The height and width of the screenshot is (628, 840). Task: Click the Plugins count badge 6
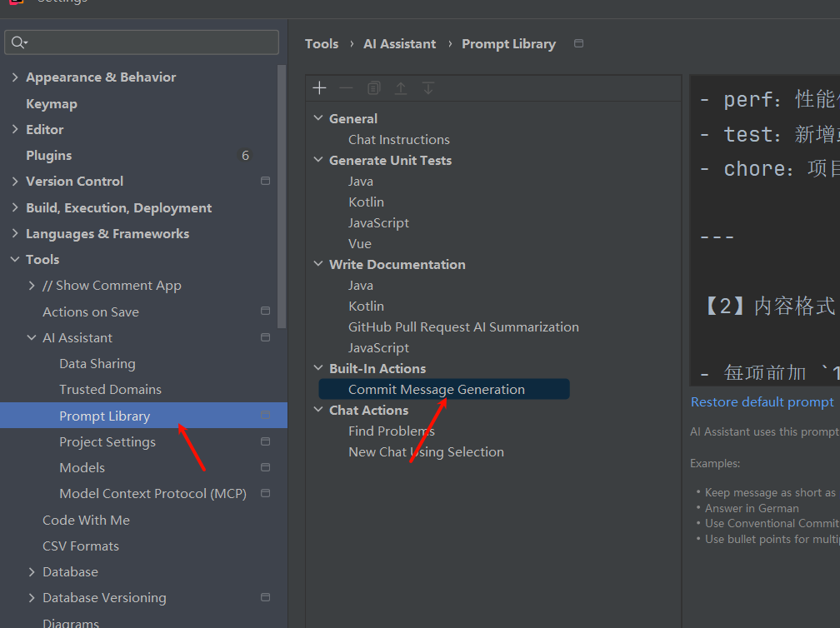[x=245, y=155]
